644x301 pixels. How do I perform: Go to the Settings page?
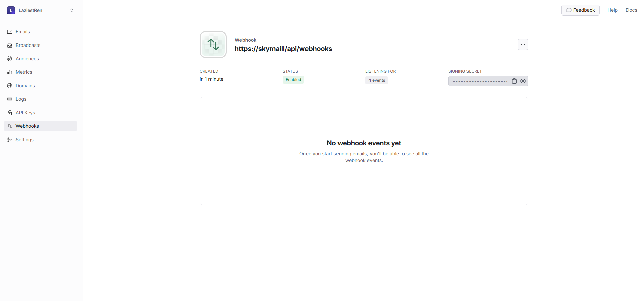pyautogui.click(x=24, y=140)
